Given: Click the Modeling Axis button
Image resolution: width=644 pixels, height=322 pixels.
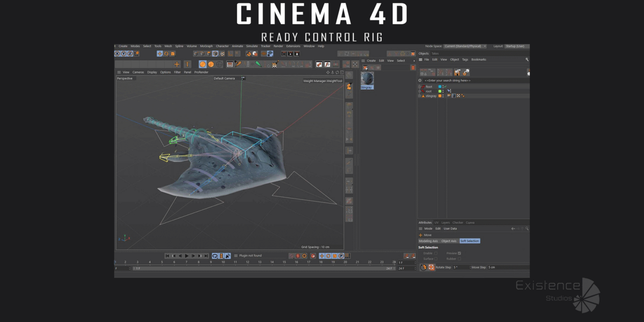Looking at the screenshot, I should [x=428, y=241].
